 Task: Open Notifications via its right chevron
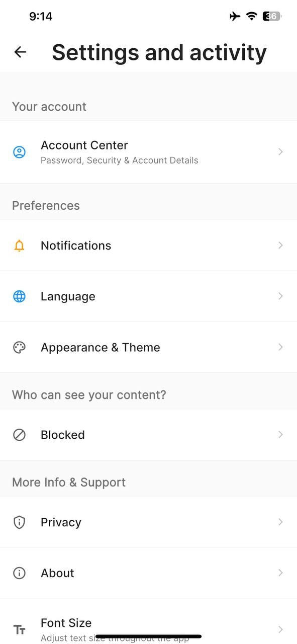(x=280, y=246)
